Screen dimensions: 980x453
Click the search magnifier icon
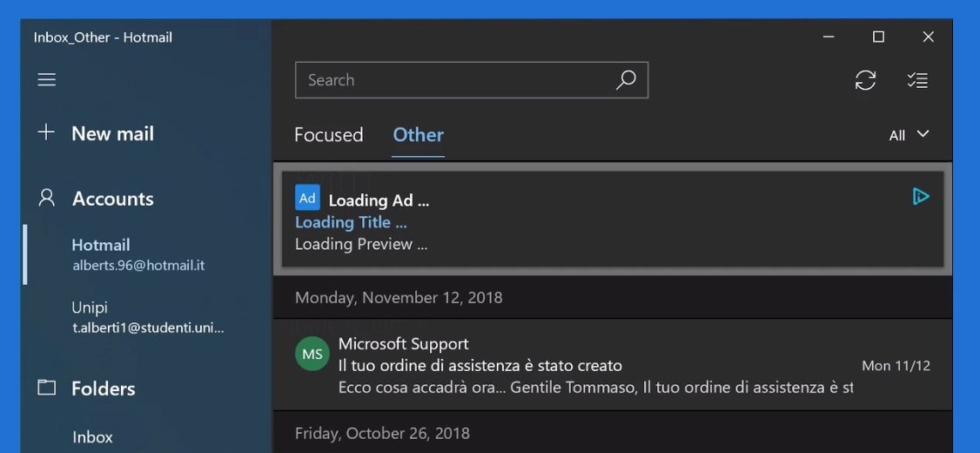point(626,79)
